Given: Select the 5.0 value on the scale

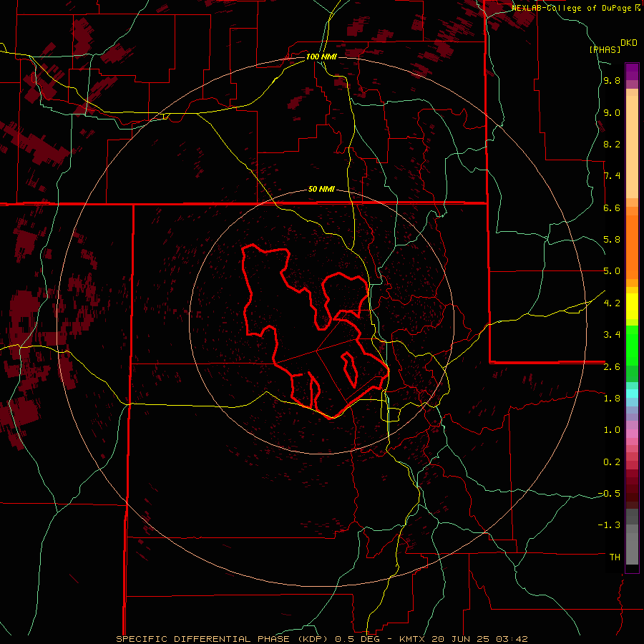Looking at the screenshot, I should click(x=612, y=271).
